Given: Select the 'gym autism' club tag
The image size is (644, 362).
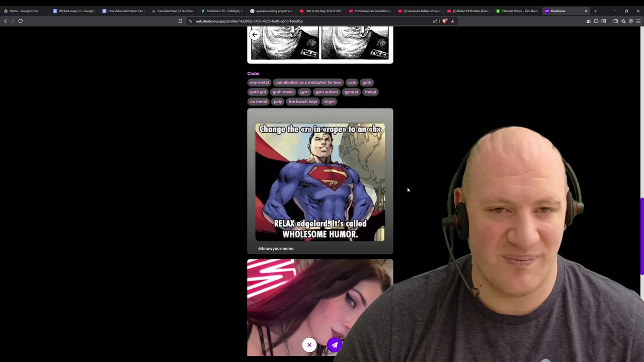Looking at the screenshot, I should click(327, 92).
